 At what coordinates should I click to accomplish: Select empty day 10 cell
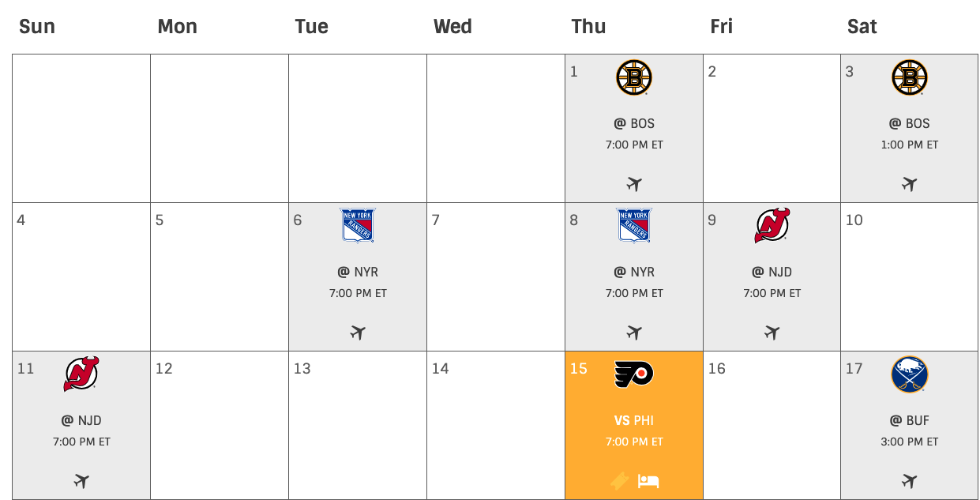[910, 276]
